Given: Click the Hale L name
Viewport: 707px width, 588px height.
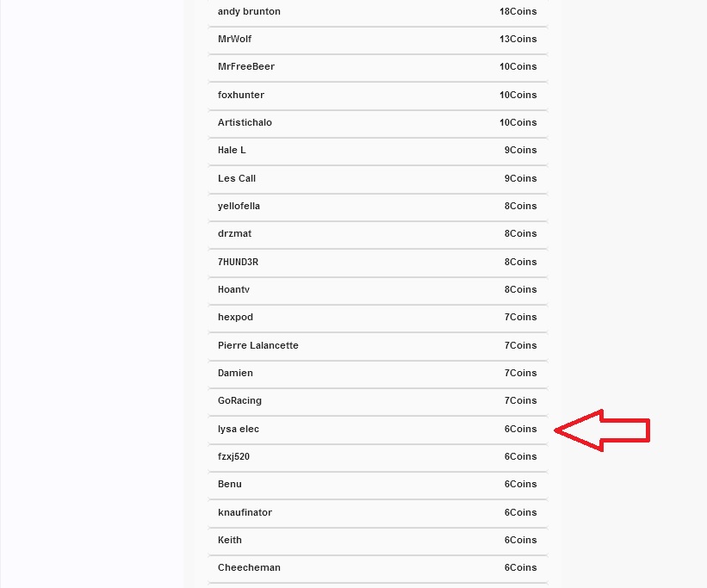Looking at the screenshot, I should pyautogui.click(x=232, y=150).
